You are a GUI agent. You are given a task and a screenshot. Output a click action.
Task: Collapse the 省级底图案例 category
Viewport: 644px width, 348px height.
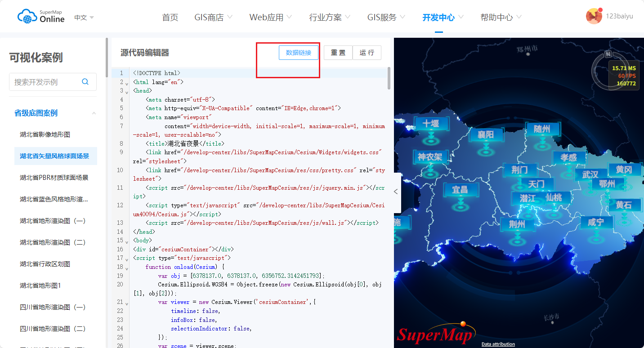click(94, 113)
